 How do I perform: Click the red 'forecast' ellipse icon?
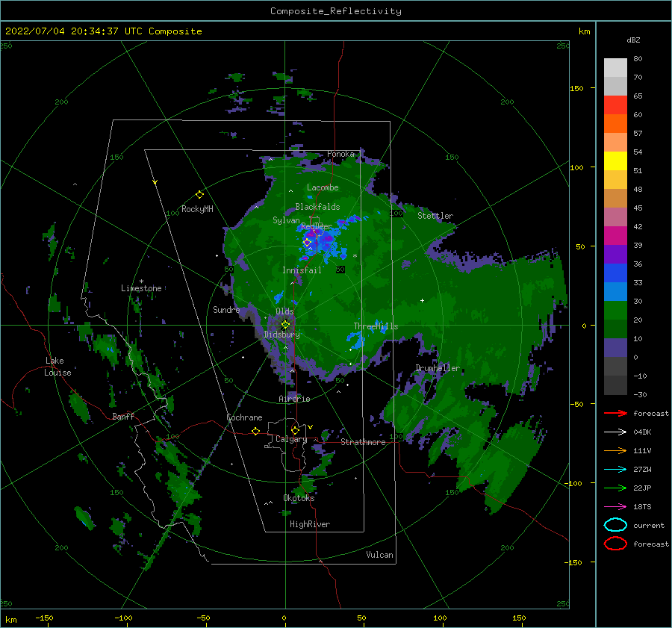(x=615, y=544)
